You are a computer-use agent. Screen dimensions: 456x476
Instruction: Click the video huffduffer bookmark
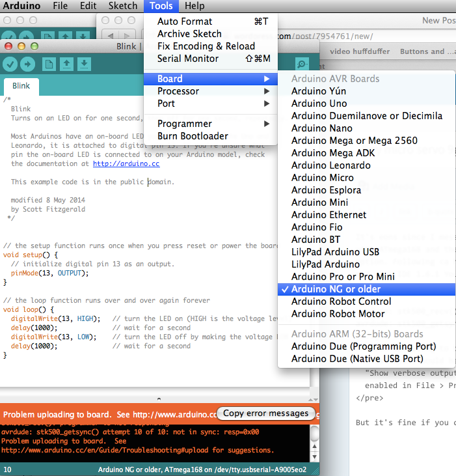(x=360, y=51)
